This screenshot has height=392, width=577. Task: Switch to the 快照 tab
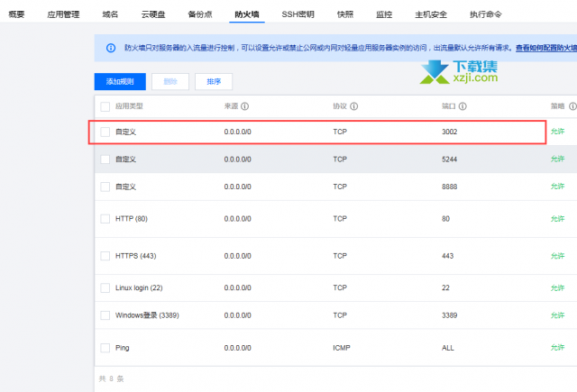click(x=345, y=14)
